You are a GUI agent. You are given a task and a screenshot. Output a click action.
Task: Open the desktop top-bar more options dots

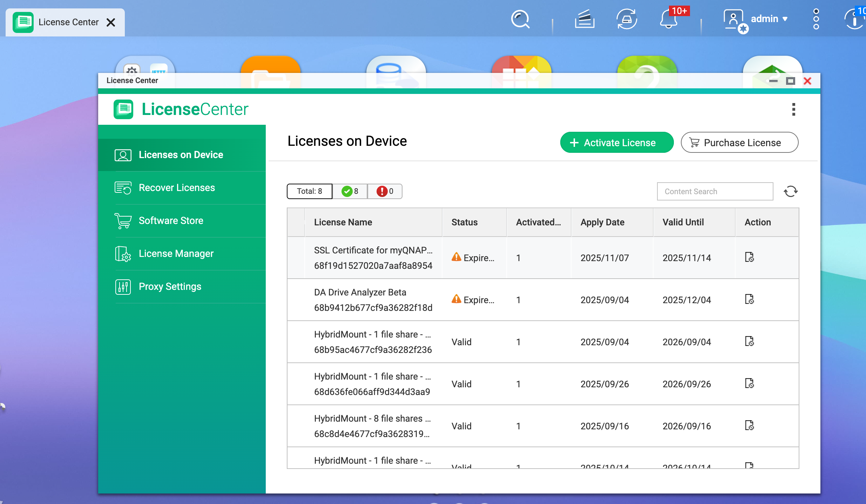[816, 19]
